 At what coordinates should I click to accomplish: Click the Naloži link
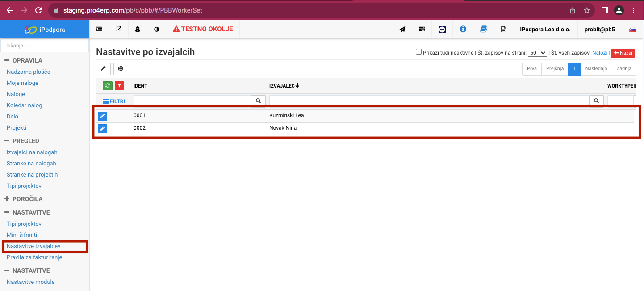[x=599, y=53]
